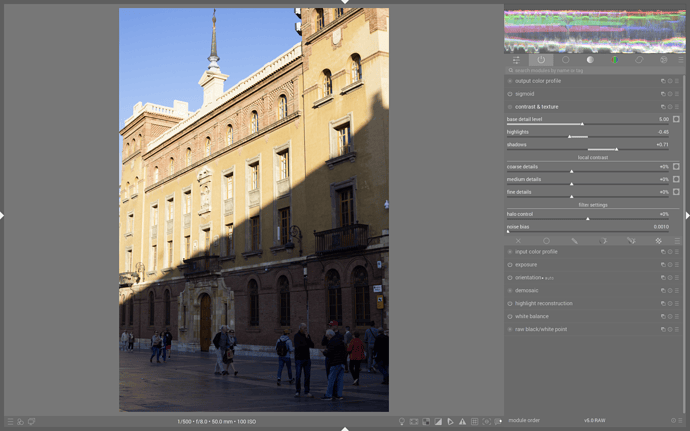690x431 pixels.
Task: Reset contrast & texture module parameters
Action: [670, 107]
